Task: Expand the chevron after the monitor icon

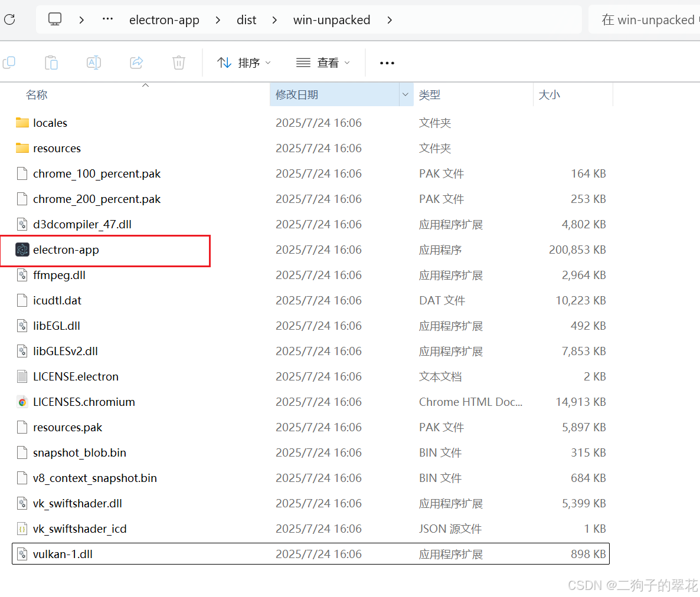Action: (81, 20)
